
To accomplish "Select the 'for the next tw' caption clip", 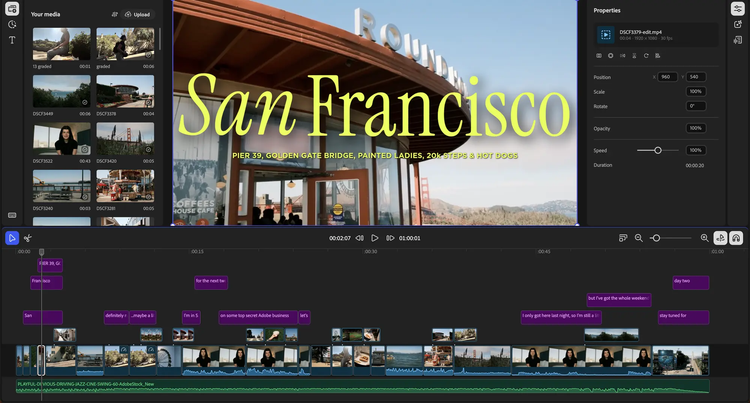I will tap(210, 282).
